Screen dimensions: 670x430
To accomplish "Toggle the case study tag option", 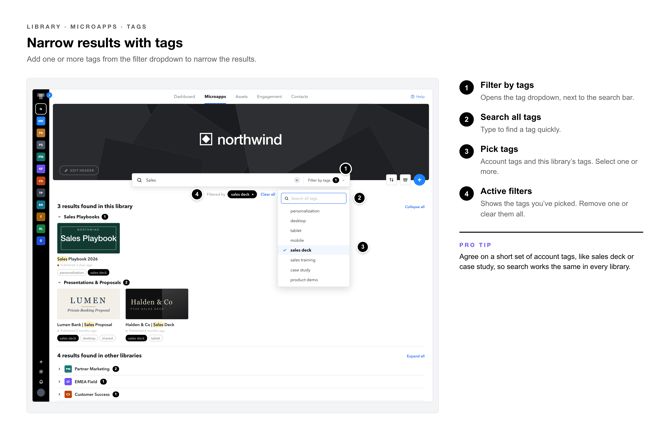I will tap(314, 270).
